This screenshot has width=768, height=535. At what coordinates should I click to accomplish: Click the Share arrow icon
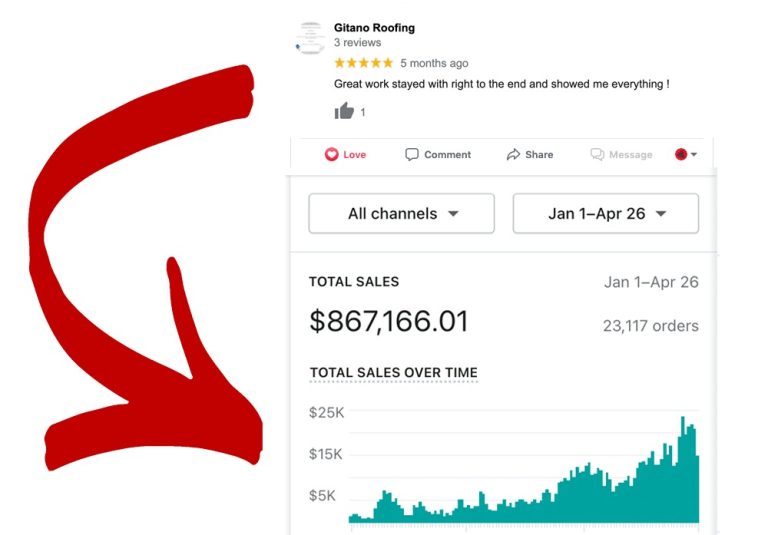pos(513,155)
